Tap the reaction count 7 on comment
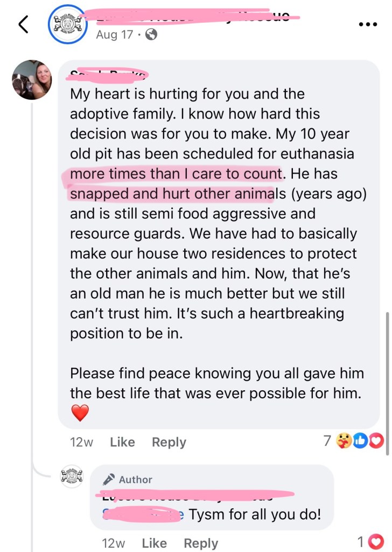This screenshot has width=392, height=552. pyautogui.click(x=327, y=441)
